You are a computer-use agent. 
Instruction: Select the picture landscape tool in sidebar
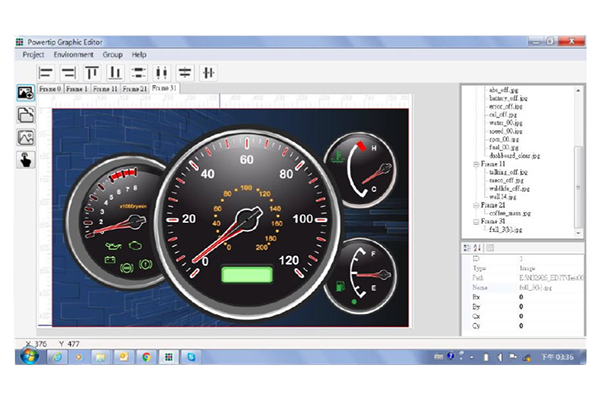pyautogui.click(x=26, y=137)
